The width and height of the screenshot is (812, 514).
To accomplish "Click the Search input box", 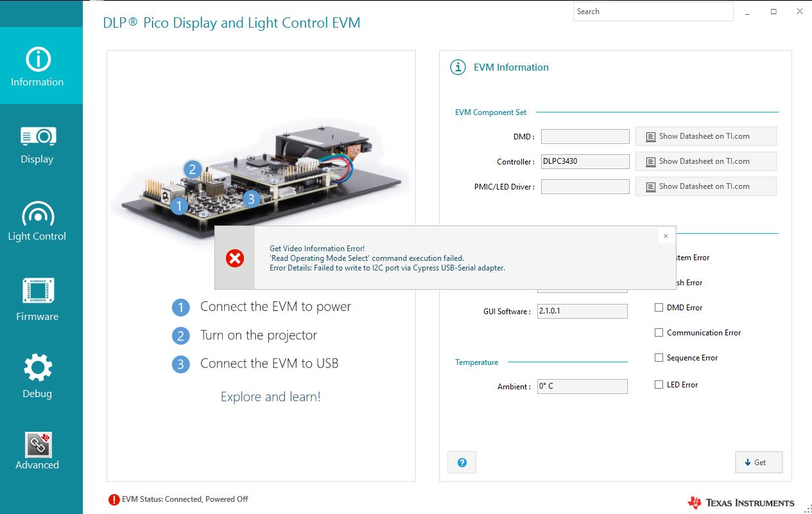I will [x=653, y=12].
